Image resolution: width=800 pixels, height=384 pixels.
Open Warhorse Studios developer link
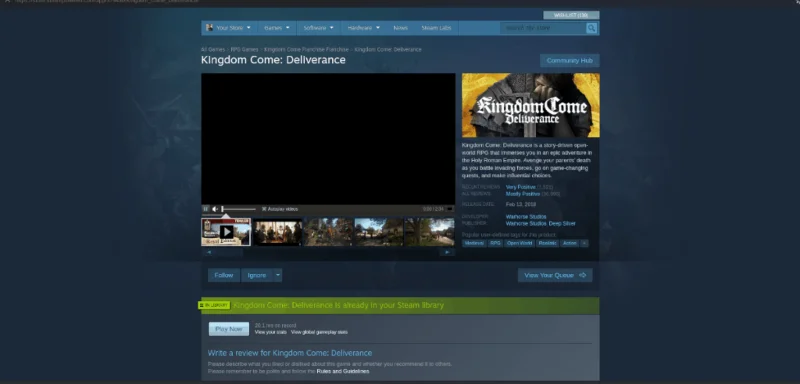tap(526, 217)
